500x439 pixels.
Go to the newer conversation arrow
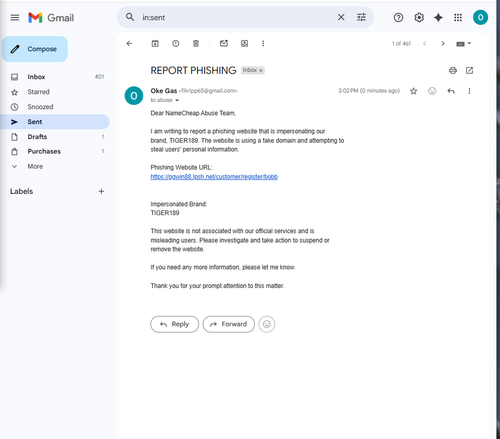coord(424,43)
